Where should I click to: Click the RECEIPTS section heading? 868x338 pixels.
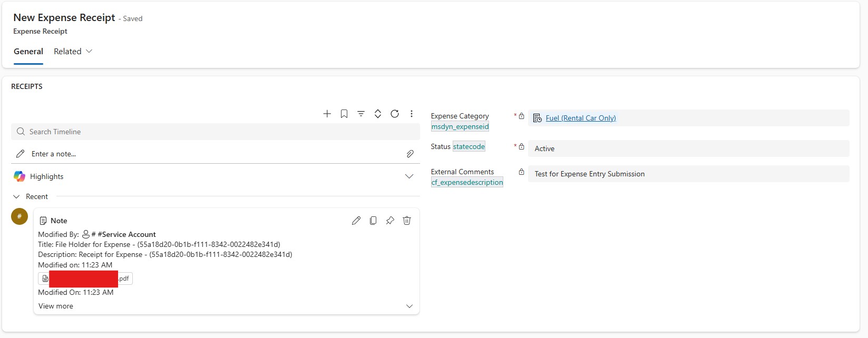coord(27,86)
